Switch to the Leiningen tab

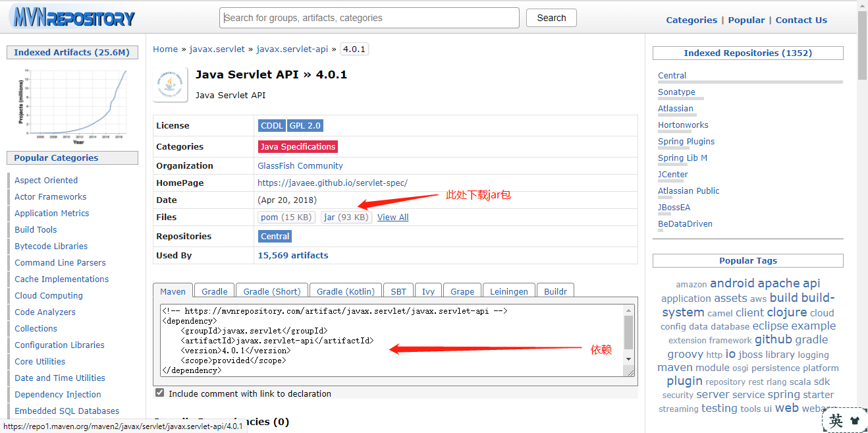coord(509,291)
